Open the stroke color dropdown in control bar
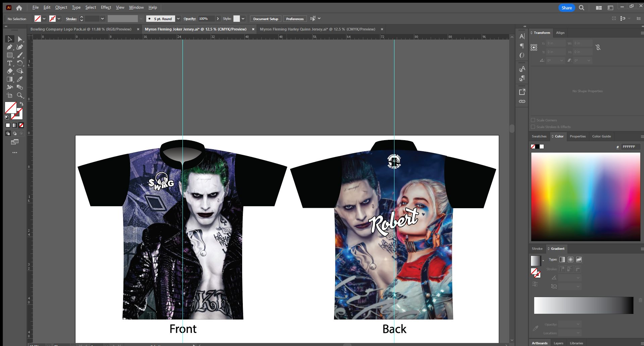This screenshot has height=346, width=644. (59, 19)
